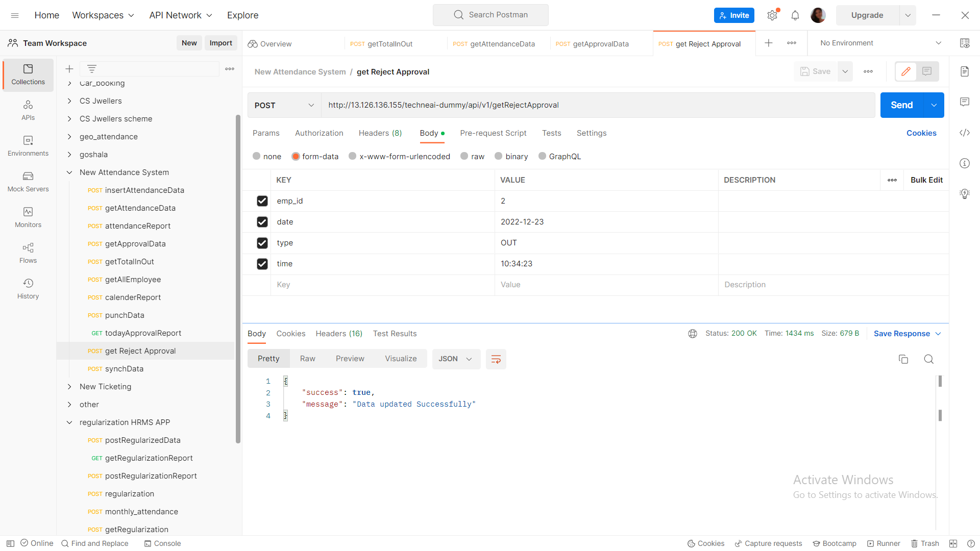Open the History sidebar panel
The width and height of the screenshot is (980, 551).
pos(28,289)
